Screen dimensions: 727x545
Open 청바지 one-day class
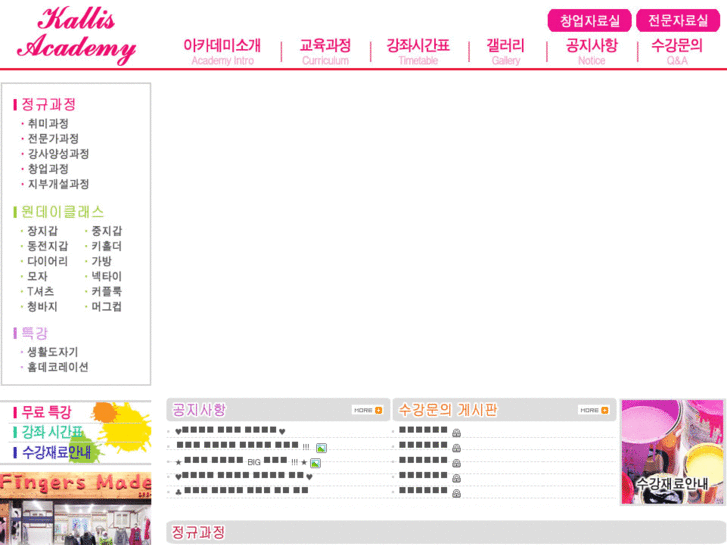pyautogui.click(x=42, y=307)
